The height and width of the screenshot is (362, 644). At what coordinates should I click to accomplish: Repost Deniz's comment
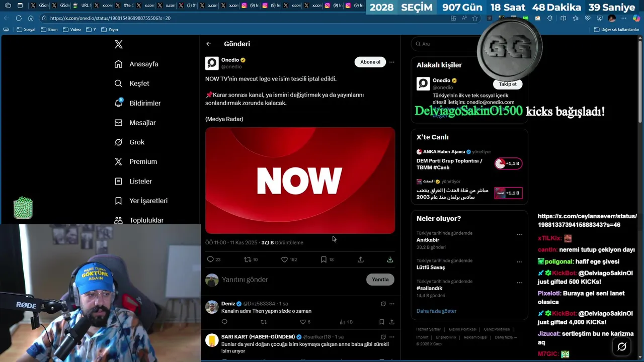(x=263, y=322)
